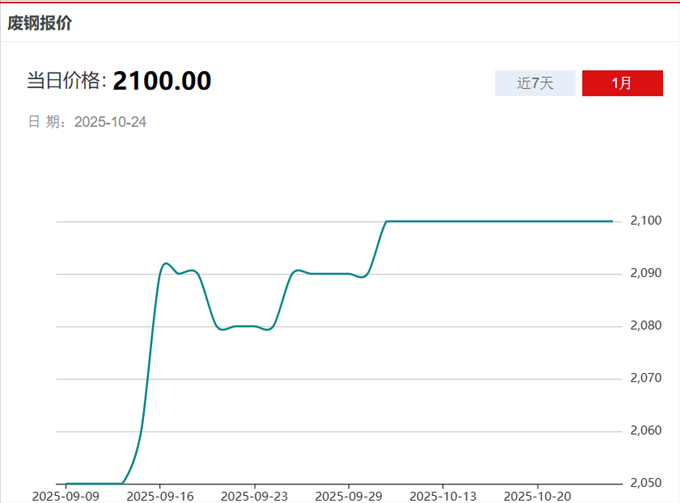Click the 2025-09-16 x-axis label

159,495
